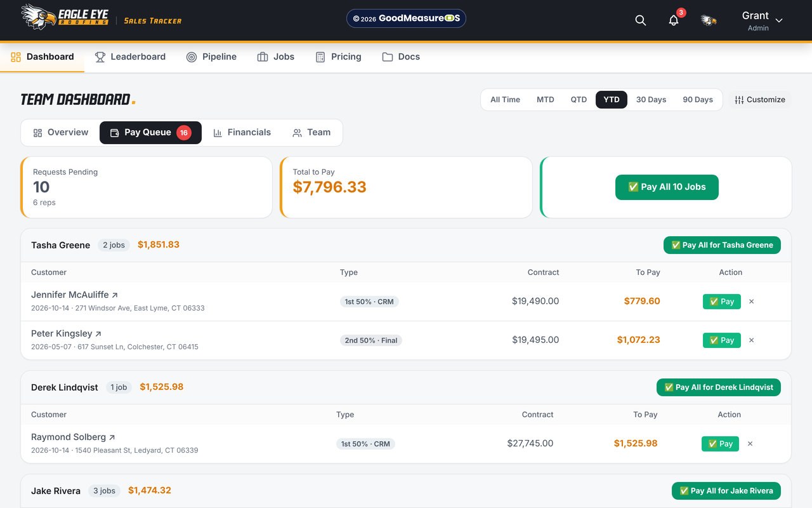Viewport: 812px width, 508px height.
Task: Click the 2nd 50% · Final tag
Action: click(371, 340)
